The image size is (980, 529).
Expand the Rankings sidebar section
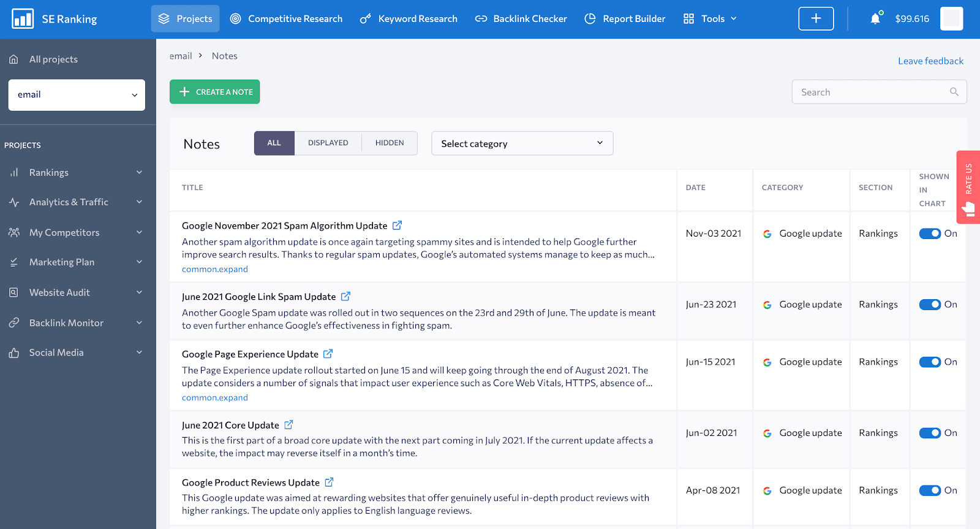(x=139, y=173)
